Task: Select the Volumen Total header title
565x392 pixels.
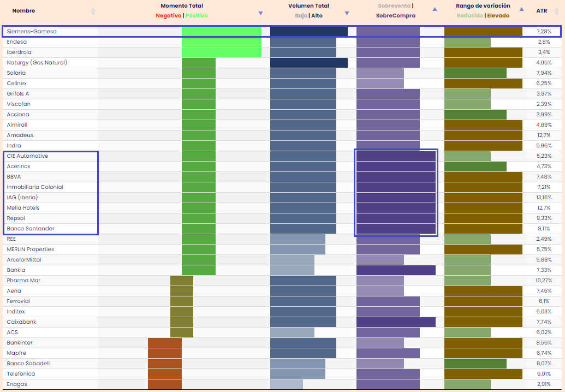Action: point(309,6)
